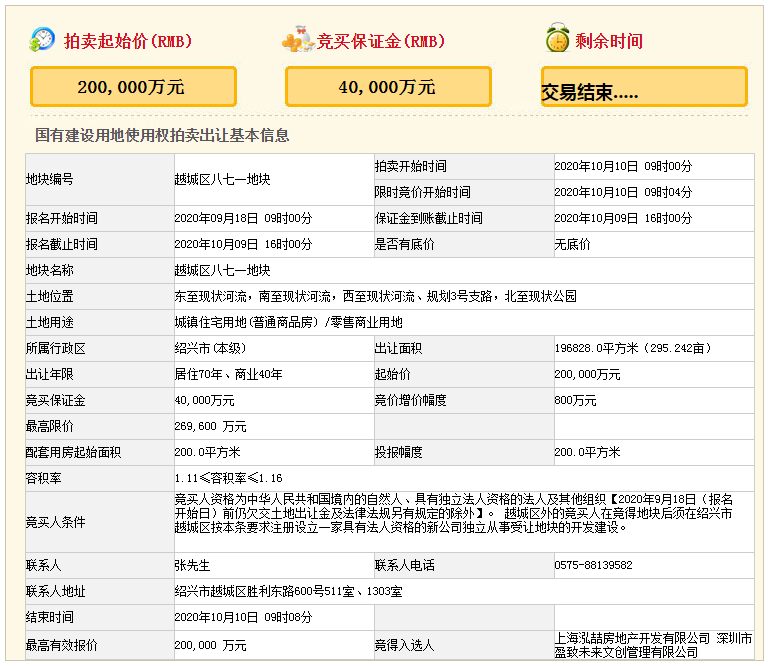Click the 40,000万元 deposit box
773x666 pixels.
click(388, 87)
